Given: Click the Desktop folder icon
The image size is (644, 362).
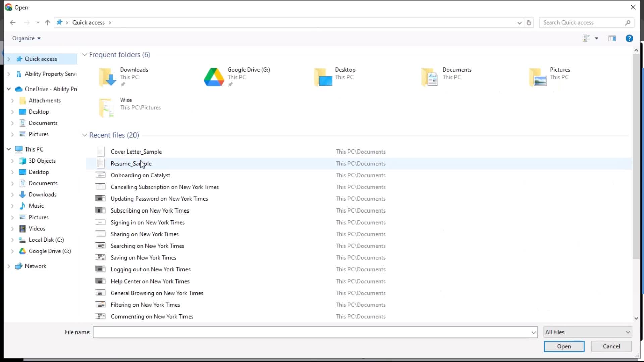Looking at the screenshot, I should pos(322,75).
